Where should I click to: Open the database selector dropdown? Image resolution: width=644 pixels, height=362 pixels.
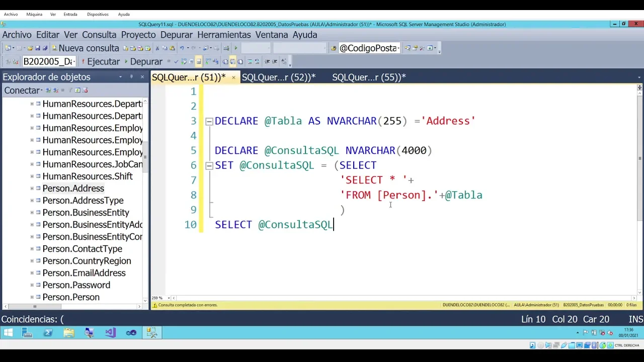tap(49, 61)
